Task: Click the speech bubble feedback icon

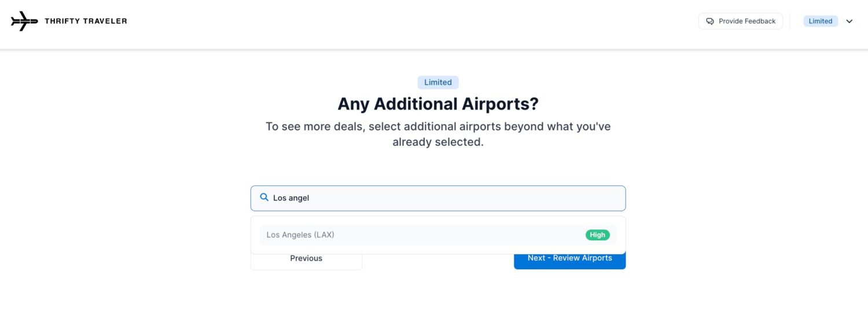Action: coord(710,21)
